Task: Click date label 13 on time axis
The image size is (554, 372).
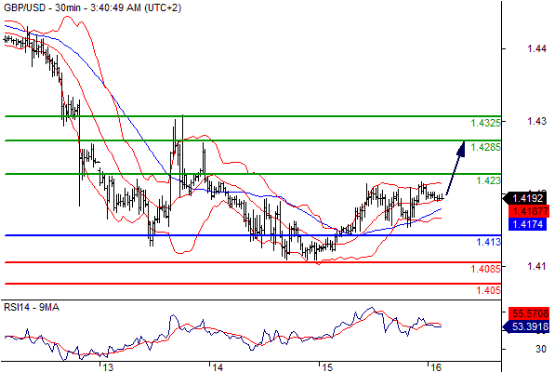Action: (109, 367)
